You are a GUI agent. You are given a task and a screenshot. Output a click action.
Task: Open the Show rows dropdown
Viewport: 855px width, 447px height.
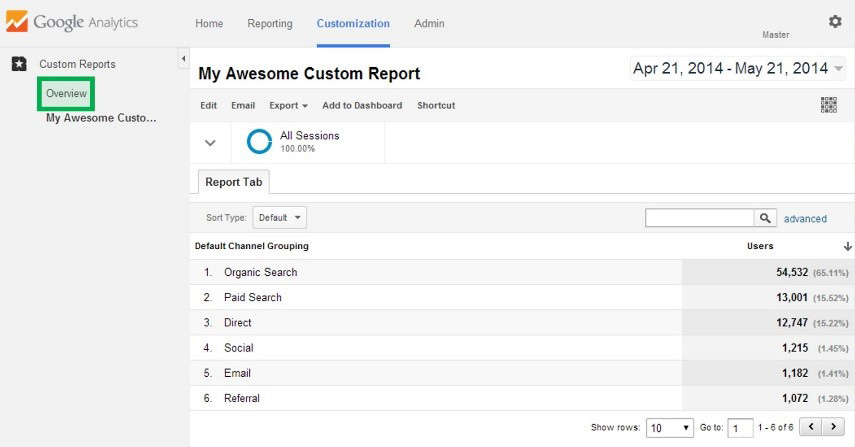(x=670, y=428)
